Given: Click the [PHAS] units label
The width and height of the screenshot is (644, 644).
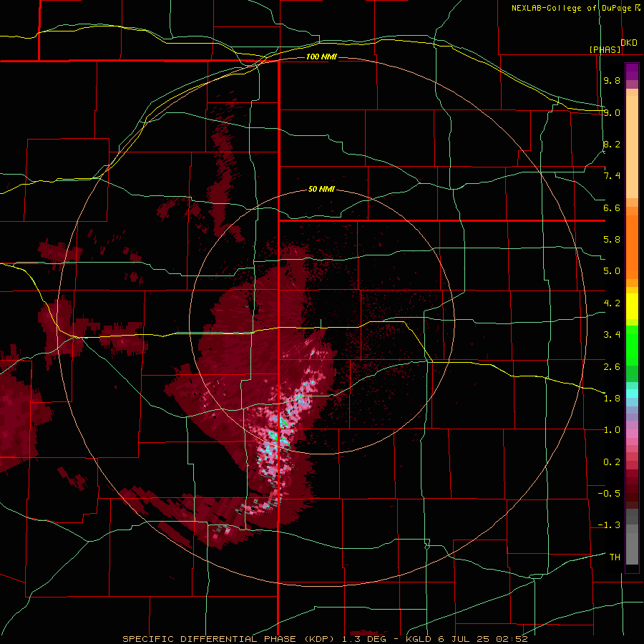Looking at the screenshot, I should [x=605, y=49].
